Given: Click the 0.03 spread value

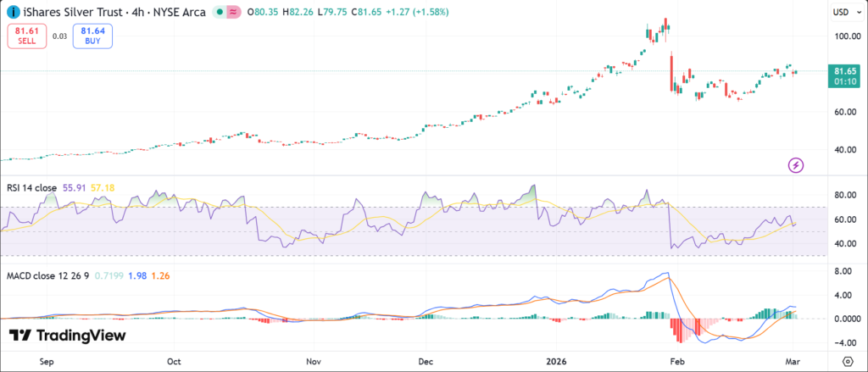Looking at the screenshot, I should coord(59,36).
